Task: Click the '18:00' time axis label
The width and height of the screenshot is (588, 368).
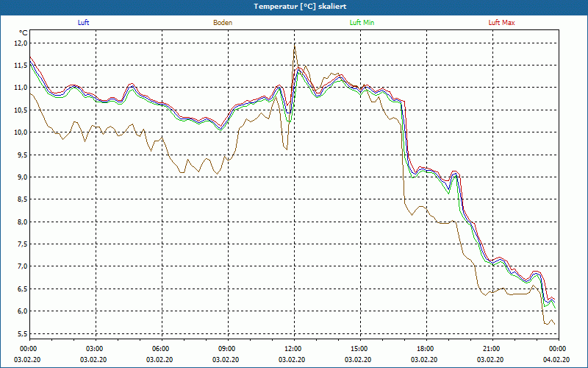Action: click(426, 349)
